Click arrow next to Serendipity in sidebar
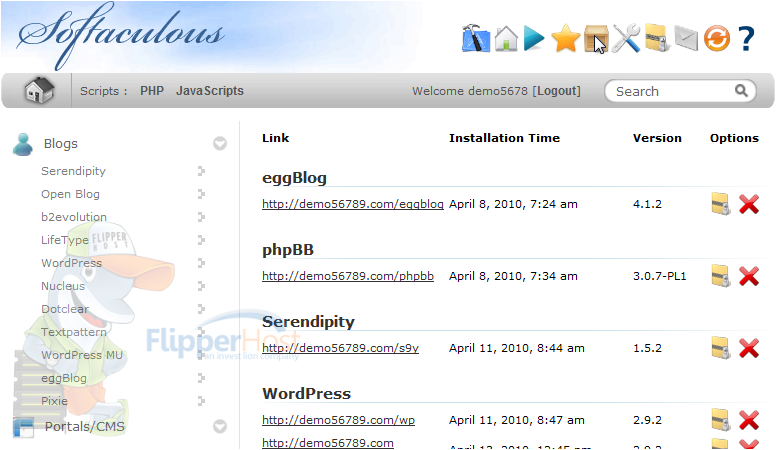This screenshot has width=776, height=450. [201, 171]
